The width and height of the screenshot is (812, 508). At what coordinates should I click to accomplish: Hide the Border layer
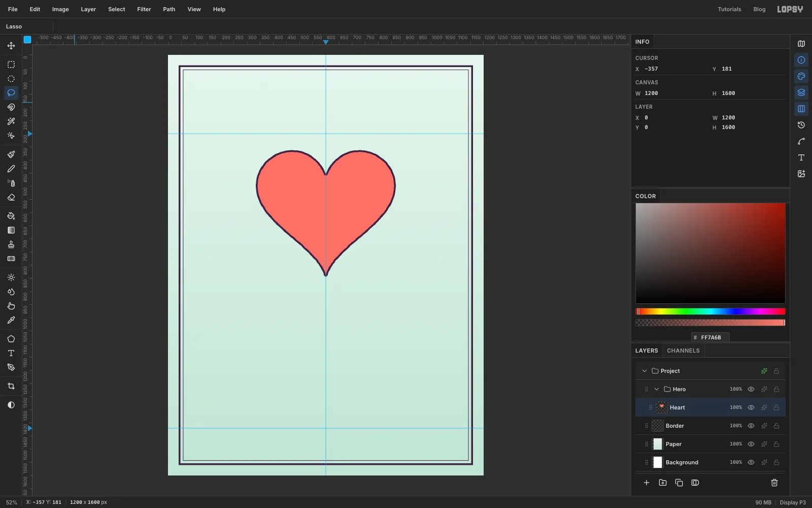(751, 426)
